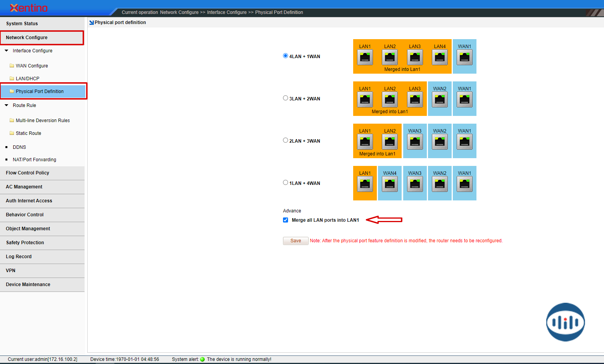Collapse the Interface Configure tree section

(x=7, y=51)
